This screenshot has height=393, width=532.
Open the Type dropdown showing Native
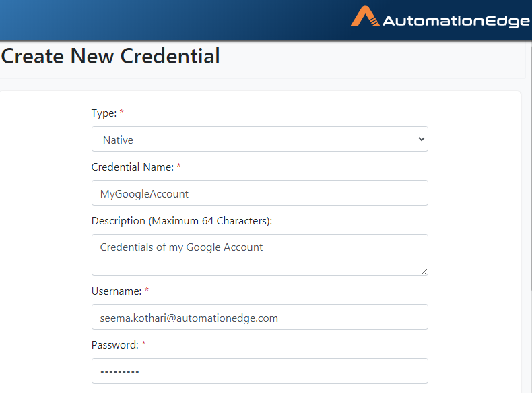(x=260, y=139)
